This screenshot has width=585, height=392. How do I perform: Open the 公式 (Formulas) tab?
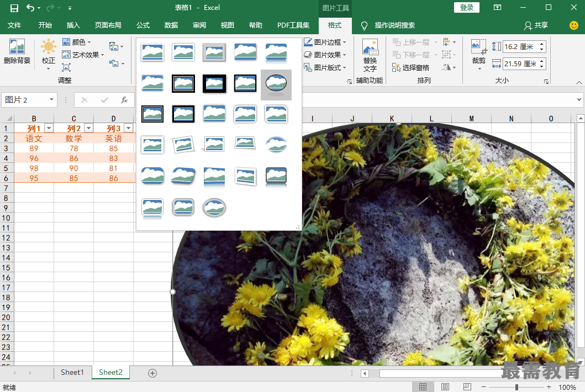(x=143, y=25)
